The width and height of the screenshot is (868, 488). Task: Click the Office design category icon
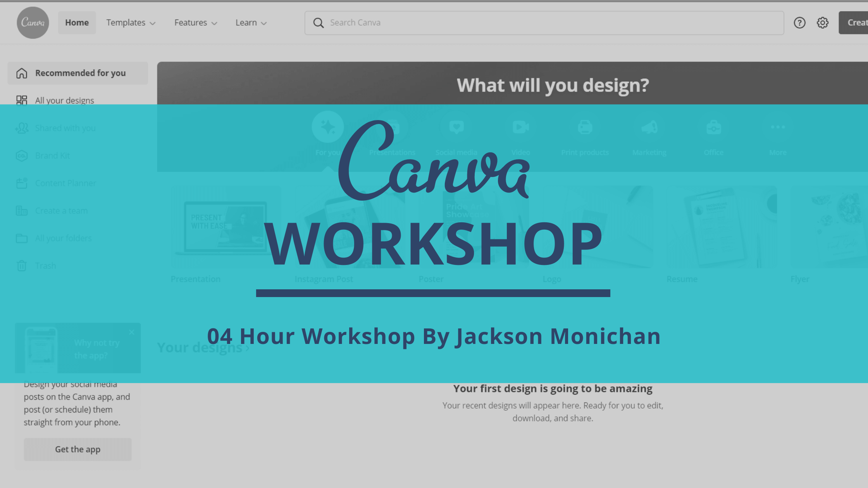coord(713,127)
